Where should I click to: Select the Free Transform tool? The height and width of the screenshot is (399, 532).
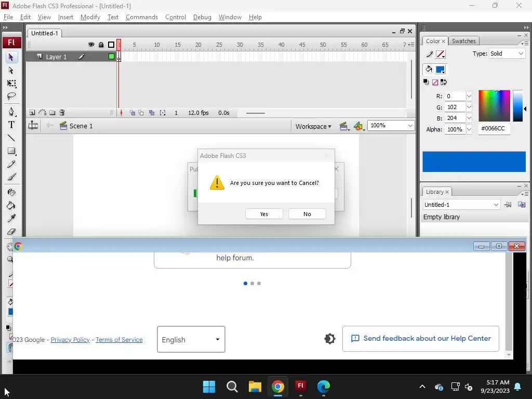click(x=11, y=84)
